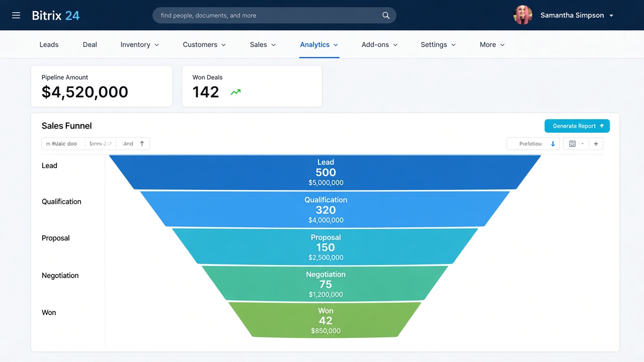Screen dimensions: 644x362
Task: Click the dark blue Lead funnel segment
Action: click(x=325, y=172)
